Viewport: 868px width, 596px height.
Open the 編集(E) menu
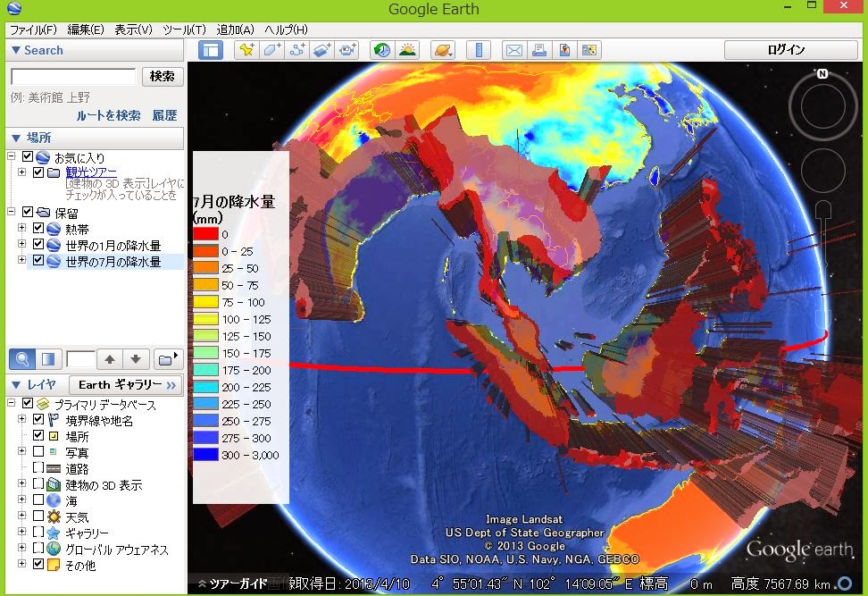85,29
